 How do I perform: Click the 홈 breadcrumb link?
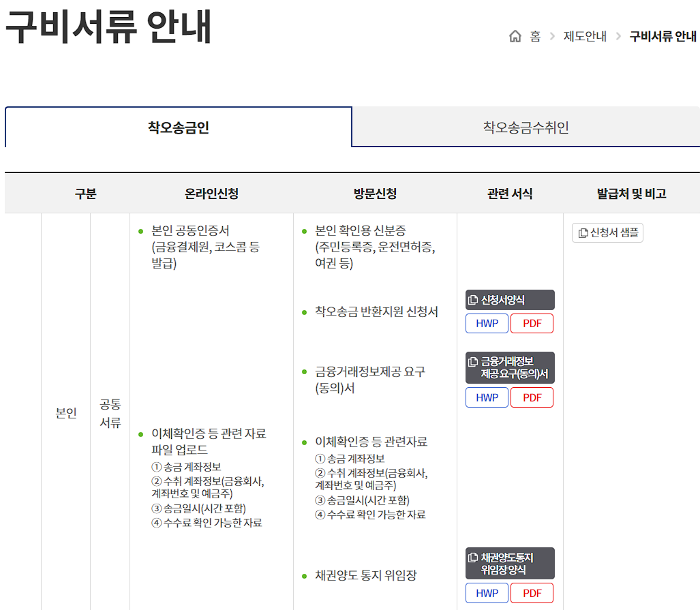[x=535, y=37]
